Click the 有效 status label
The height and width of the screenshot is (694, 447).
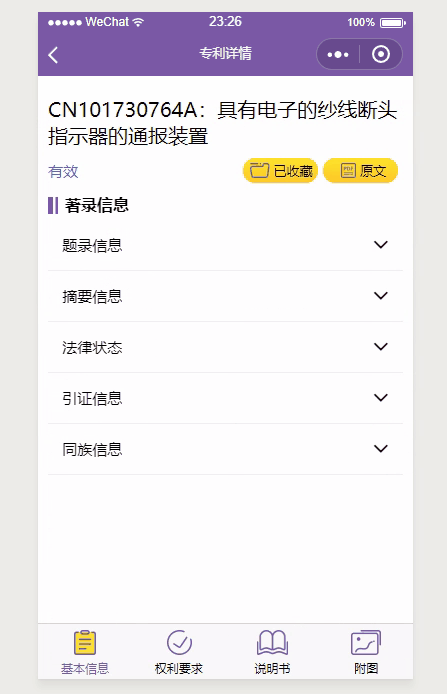[63, 171]
